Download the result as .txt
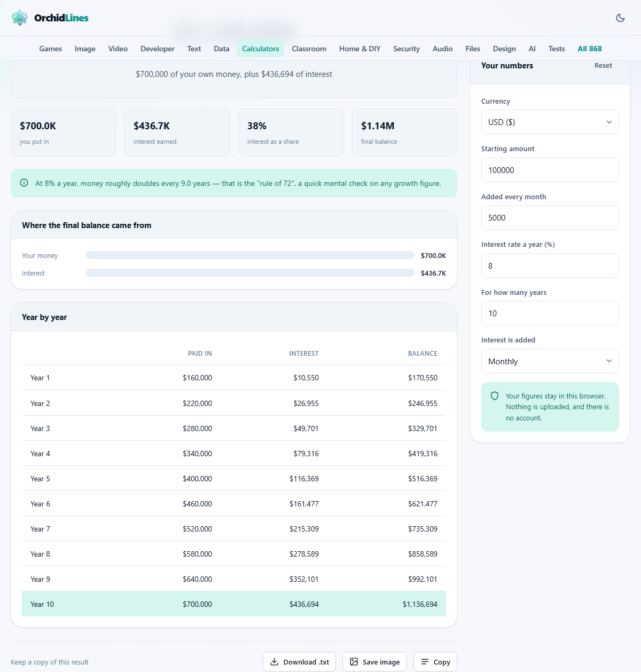The width and height of the screenshot is (641, 672). click(x=299, y=662)
